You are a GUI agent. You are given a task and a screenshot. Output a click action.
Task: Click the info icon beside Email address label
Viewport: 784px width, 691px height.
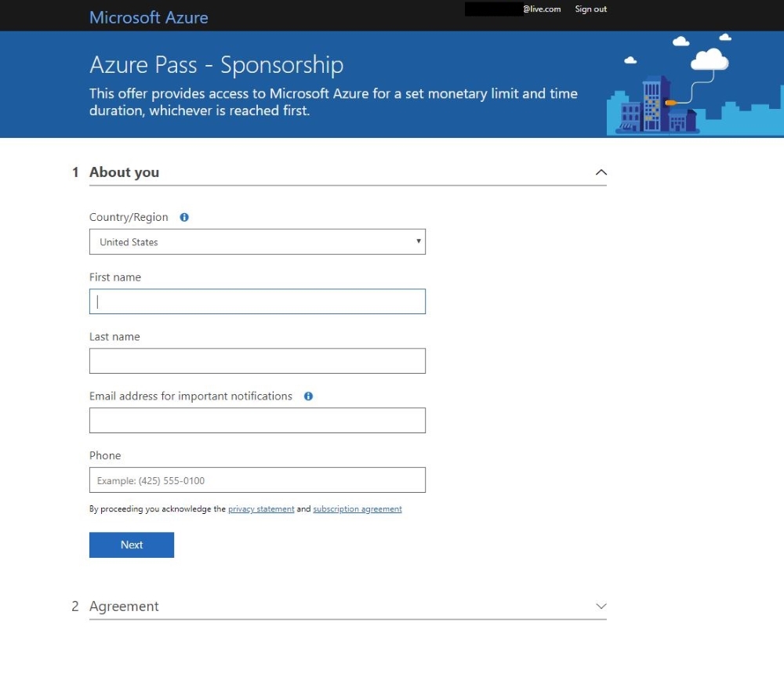[307, 396]
